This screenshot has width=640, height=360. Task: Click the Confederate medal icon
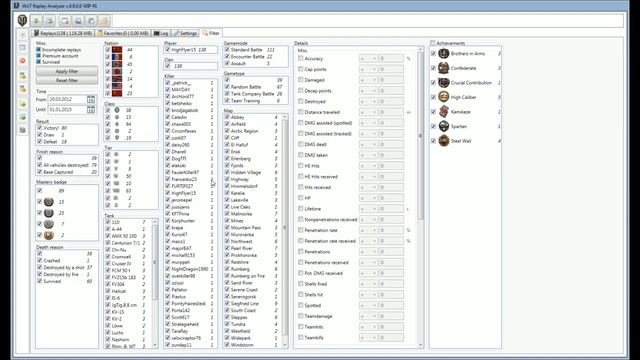(444, 68)
